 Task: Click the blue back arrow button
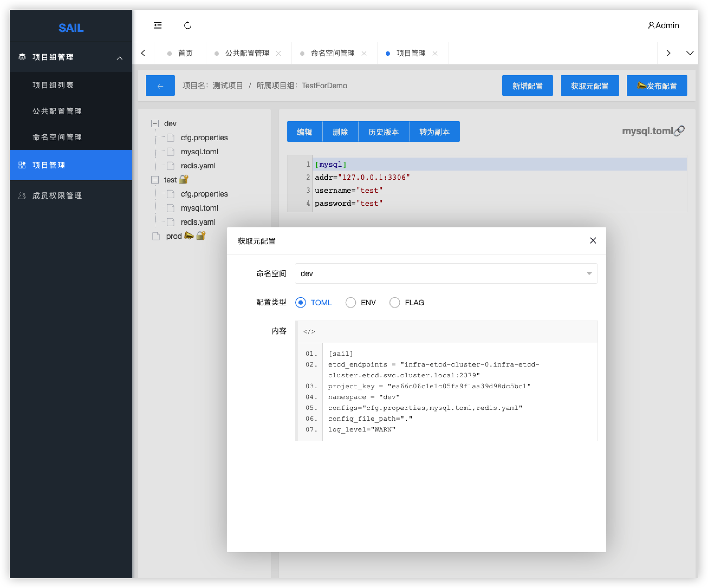[160, 86]
